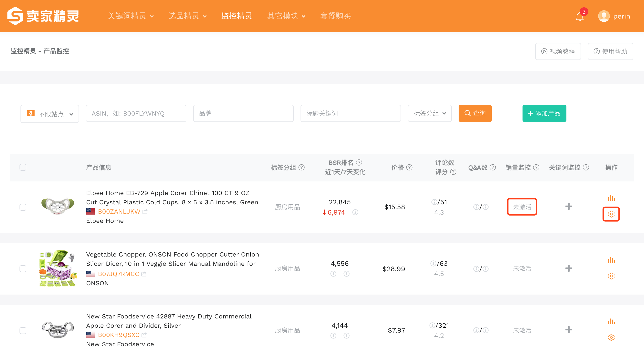Click the 查询 search button
This screenshot has height=356, width=644.
click(x=475, y=113)
